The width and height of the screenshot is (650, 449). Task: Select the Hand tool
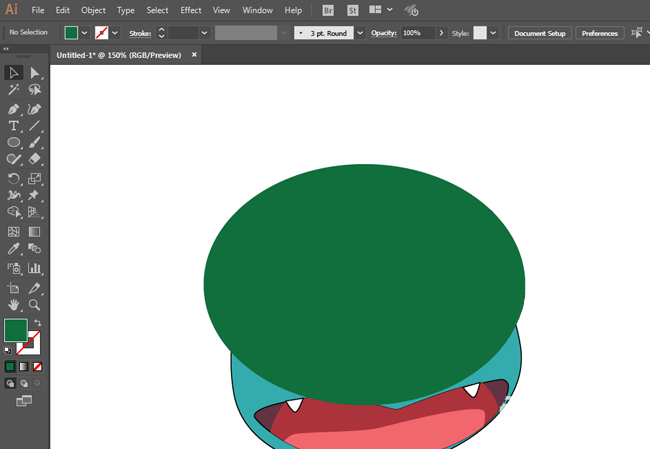14,304
